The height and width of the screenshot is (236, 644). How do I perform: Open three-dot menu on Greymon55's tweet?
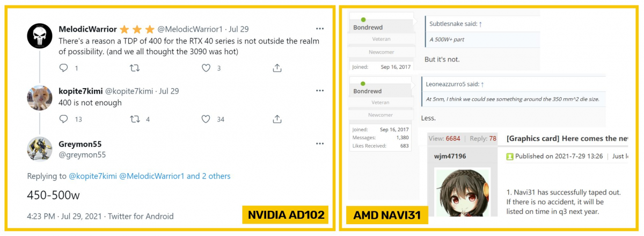[x=320, y=144]
